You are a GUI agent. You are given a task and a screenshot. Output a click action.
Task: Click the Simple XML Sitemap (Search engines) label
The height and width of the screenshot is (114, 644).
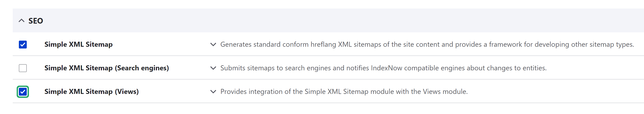(107, 68)
